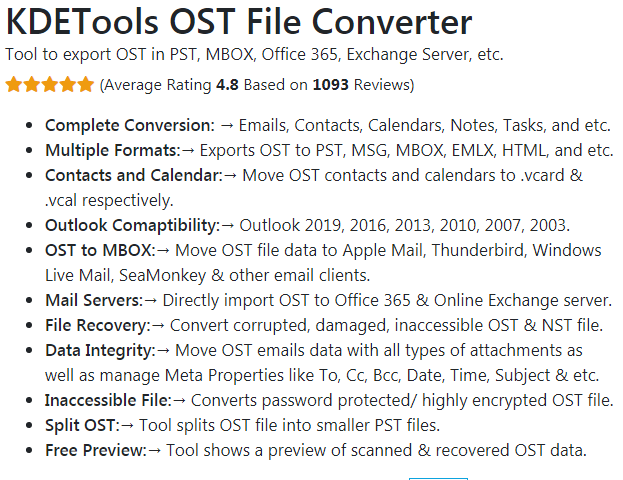The image size is (623, 480).
Task: Select the Mail Servers feature label
Action: [x=94, y=300]
